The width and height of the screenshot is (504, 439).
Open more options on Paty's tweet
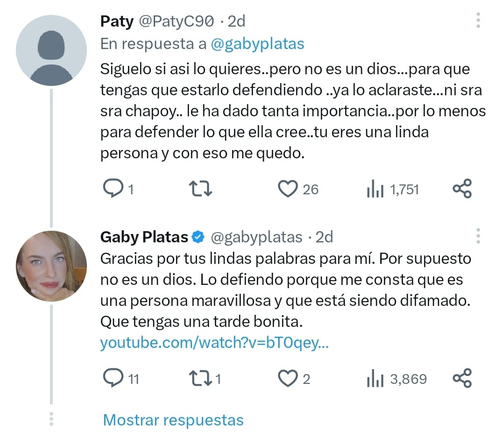coord(478,21)
